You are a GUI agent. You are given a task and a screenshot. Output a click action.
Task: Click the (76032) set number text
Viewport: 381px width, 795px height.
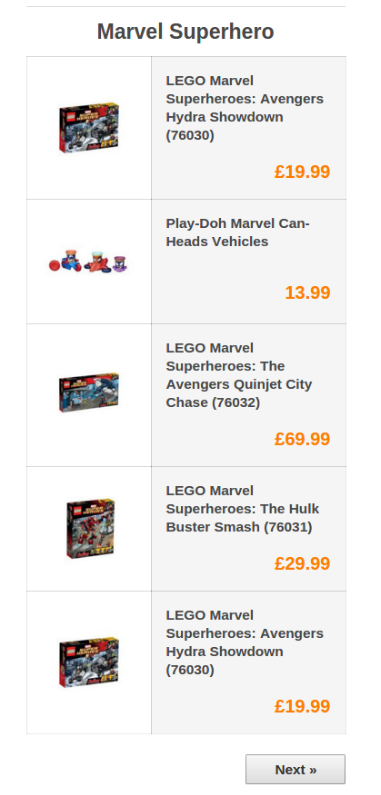pos(236,403)
